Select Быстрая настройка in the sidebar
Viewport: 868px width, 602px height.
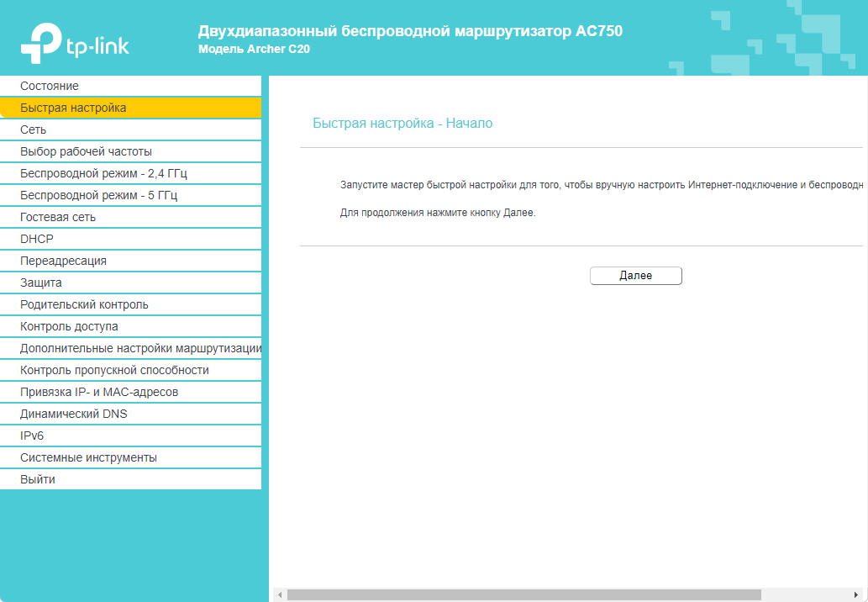click(x=73, y=108)
